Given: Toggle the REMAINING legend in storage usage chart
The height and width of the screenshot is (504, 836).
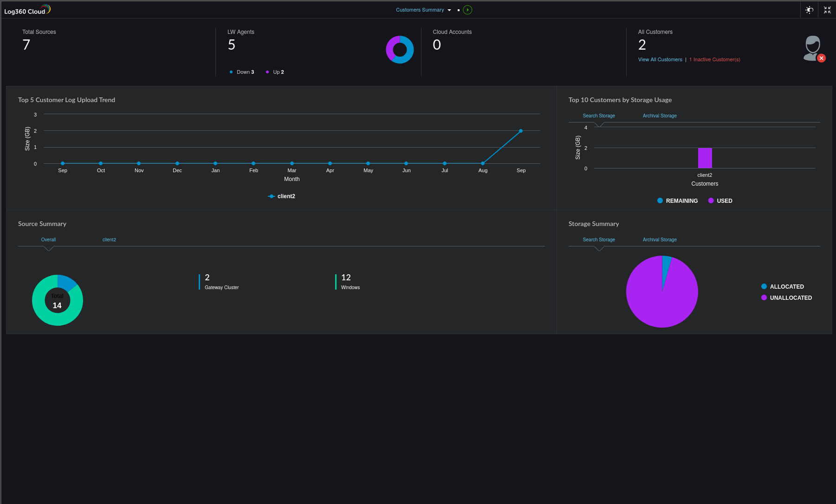Looking at the screenshot, I should (677, 200).
